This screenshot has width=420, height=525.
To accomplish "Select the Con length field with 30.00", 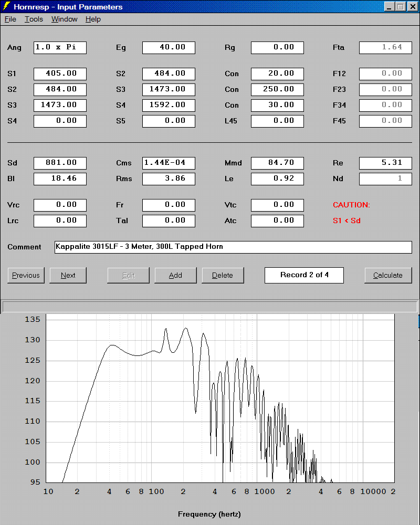I will [277, 105].
